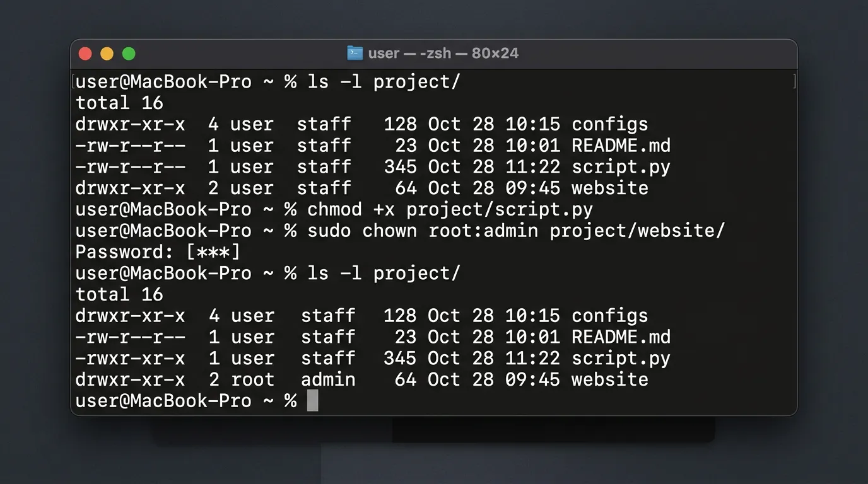Click the "-rwxr-xr-x" permissions for script.py

click(x=130, y=359)
